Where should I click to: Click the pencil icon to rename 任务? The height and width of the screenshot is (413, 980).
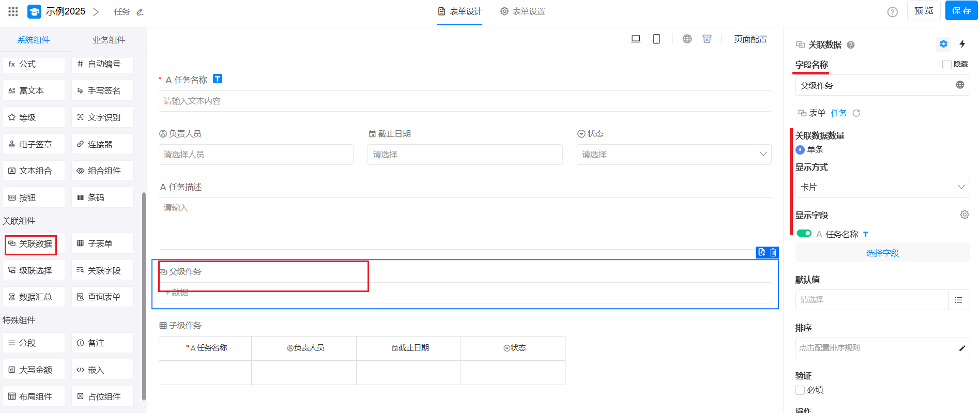140,12
